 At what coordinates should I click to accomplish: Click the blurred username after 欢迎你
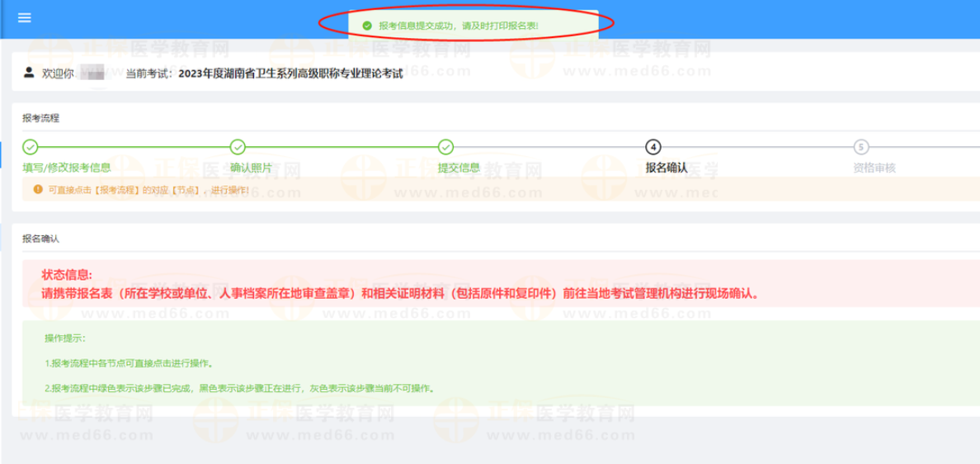point(96,73)
